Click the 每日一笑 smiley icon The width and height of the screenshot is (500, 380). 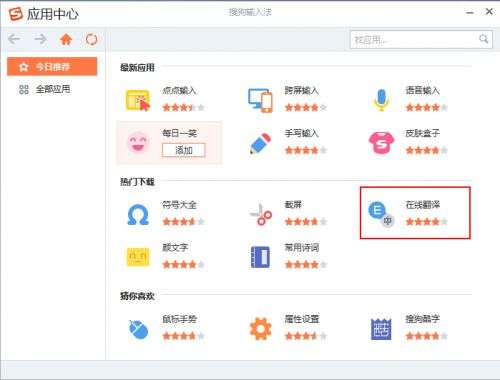(x=138, y=142)
